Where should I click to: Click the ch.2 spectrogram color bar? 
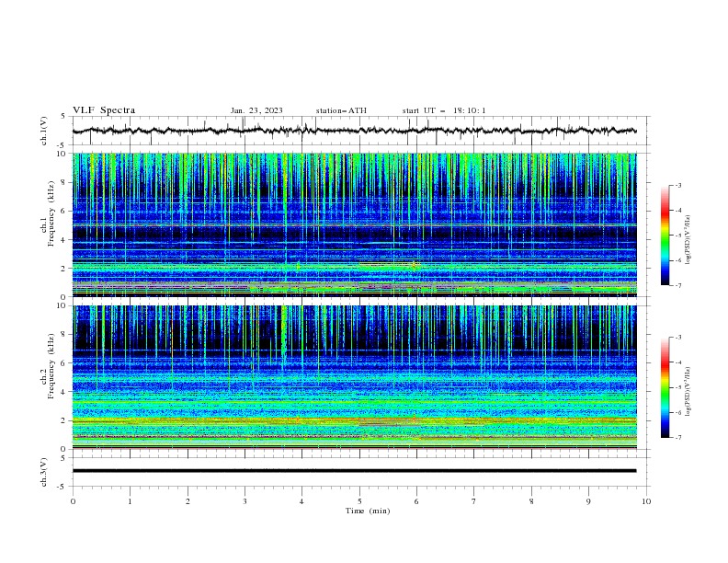tap(665, 387)
